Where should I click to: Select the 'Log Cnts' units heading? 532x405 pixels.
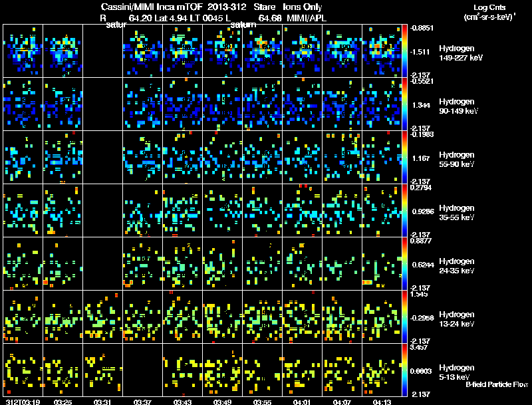tap(489, 7)
